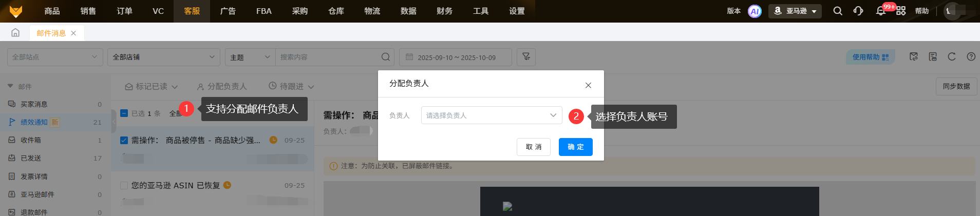Click the template document icon
The width and height of the screenshot is (980, 216).
point(933,57)
